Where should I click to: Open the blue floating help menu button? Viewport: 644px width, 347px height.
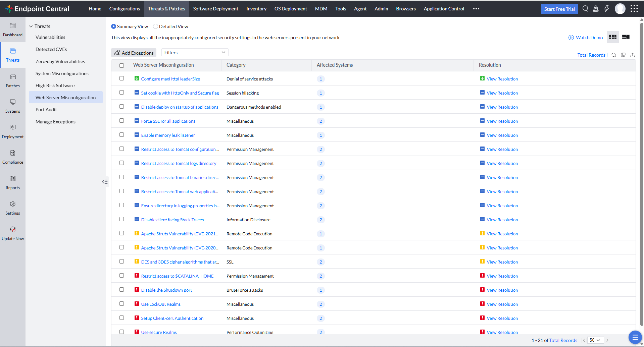click(x=635, y=337)
